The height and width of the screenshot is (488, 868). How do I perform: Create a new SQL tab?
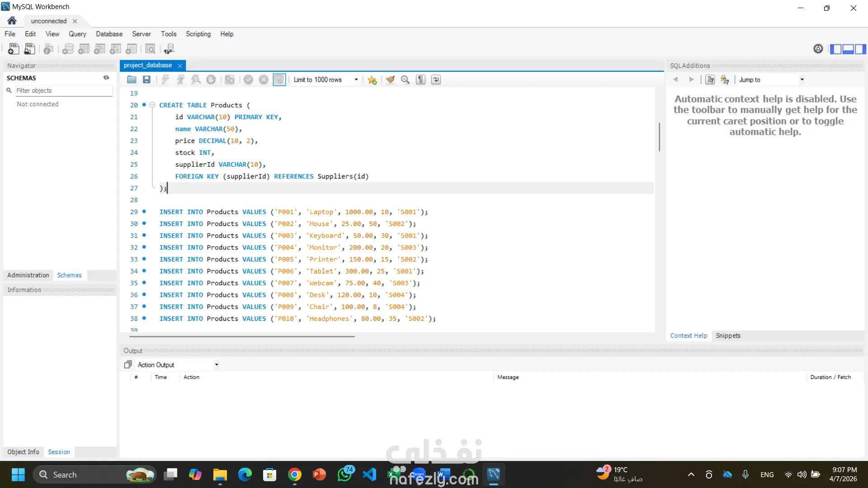click(x=13, y=49)
